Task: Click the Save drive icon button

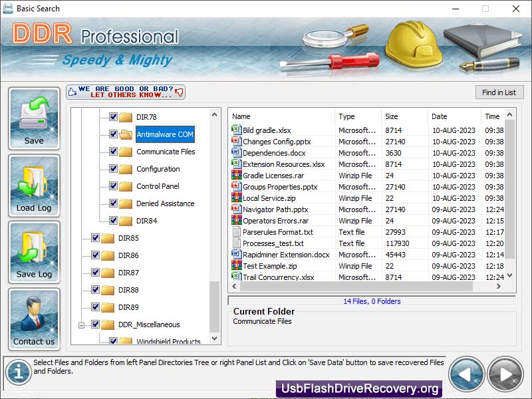Action: point(34,118)
